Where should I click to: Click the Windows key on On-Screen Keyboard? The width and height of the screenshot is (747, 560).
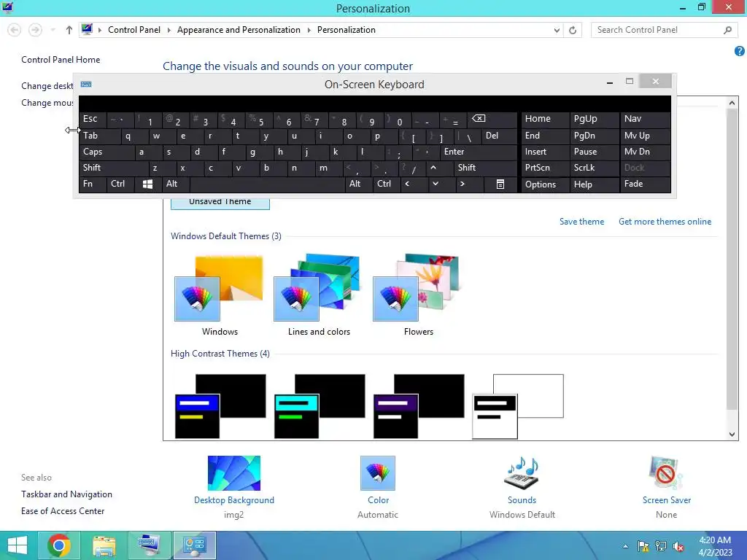pyautogui.click(x=147, y=184)
